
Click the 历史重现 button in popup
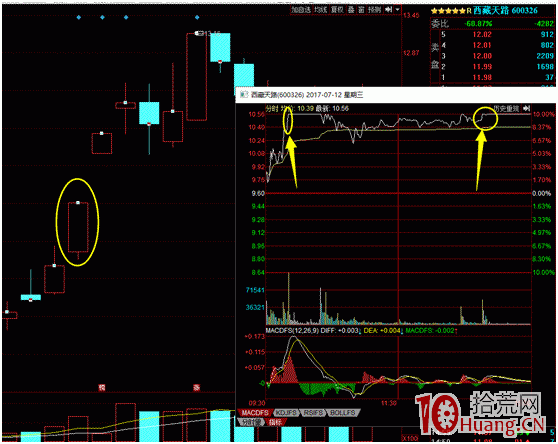(506, 108)
